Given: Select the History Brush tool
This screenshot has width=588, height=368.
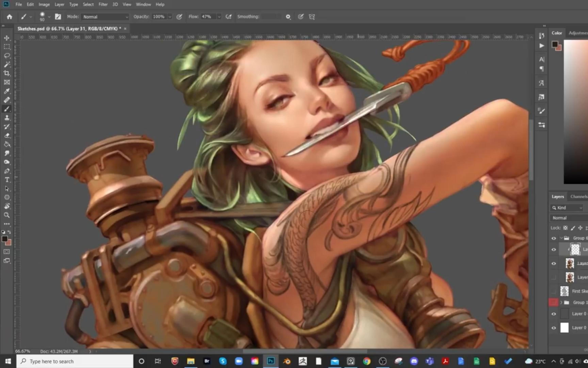Looking at the screenshot, I should (7, 127).
